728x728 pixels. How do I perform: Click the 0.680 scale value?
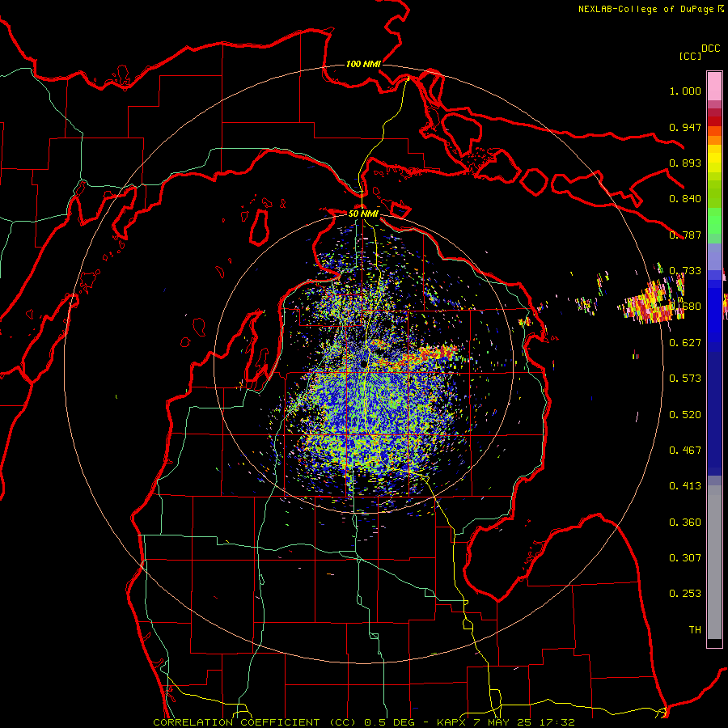point(685,307)
